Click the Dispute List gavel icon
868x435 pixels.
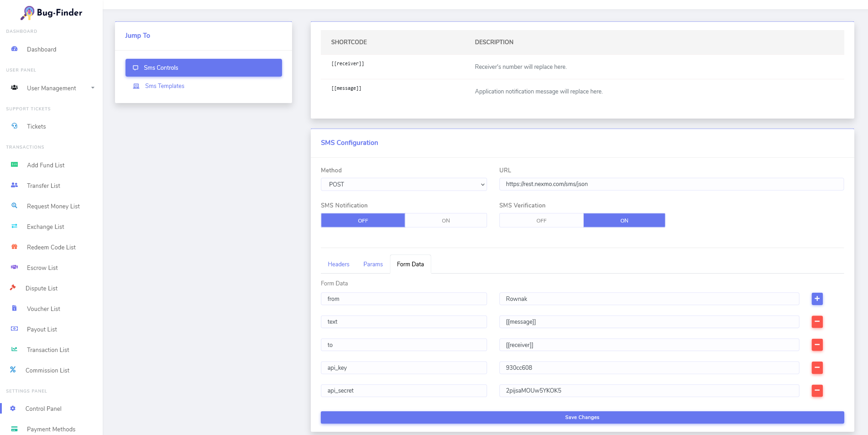pyautogui.click(x=13, y=288)
